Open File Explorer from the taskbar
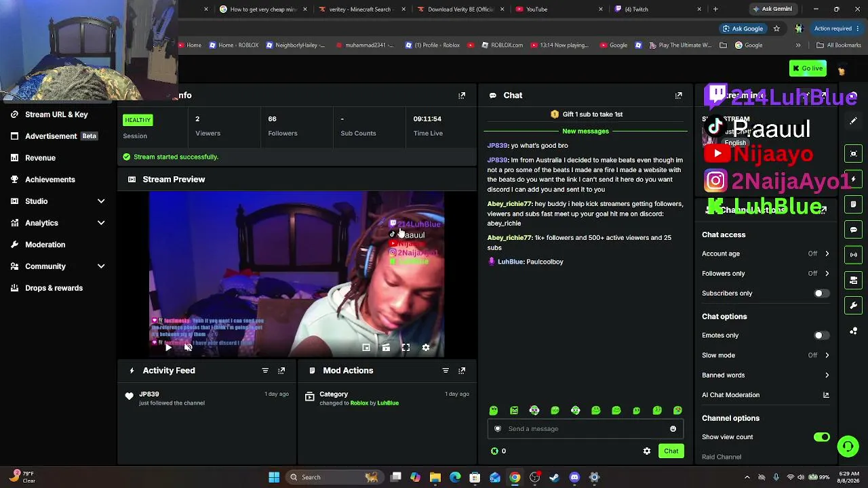The width and height of the screenshot is (868, 488). tap(435, 477)
